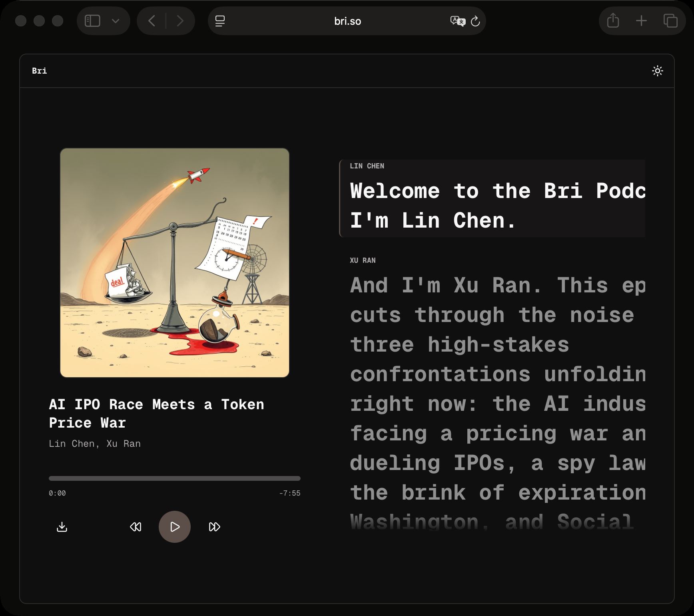Fast-forward the podcast playback
Image resolution: width=694 pixels, height=616 pixels.
214,527
